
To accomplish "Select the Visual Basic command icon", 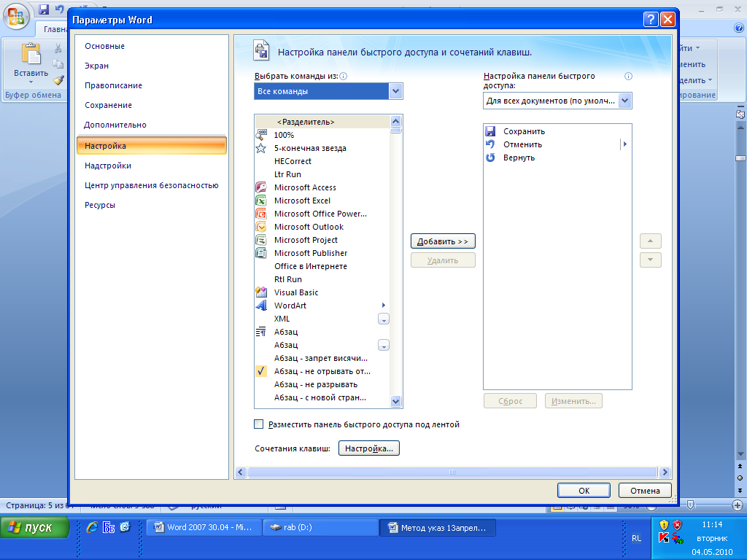I will [x=261, y=292].
